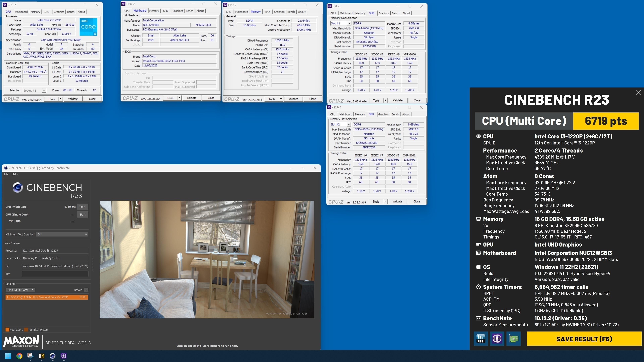This screenshot has width=644, height=362.
Task: Click SAVE RESULT (F6) button
Action: click(x=584, y=339)
